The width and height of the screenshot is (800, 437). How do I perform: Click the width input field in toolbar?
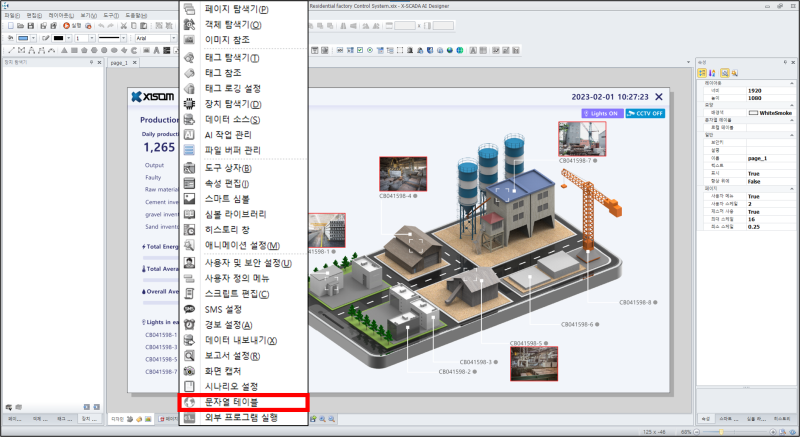pos(405,25)
